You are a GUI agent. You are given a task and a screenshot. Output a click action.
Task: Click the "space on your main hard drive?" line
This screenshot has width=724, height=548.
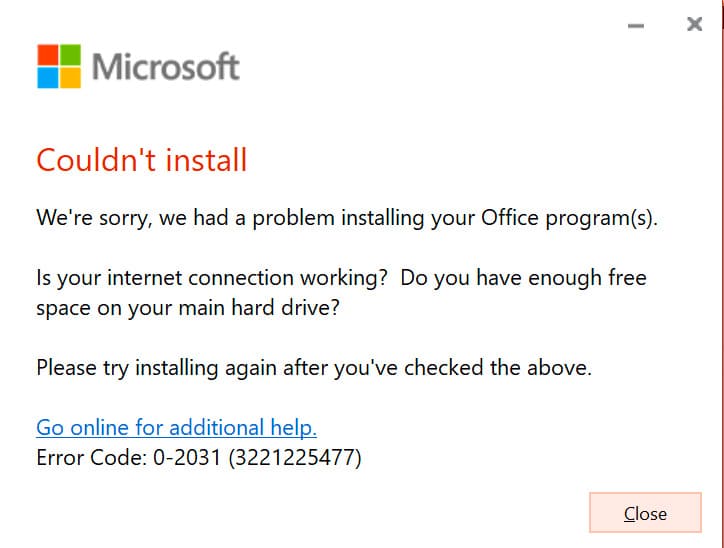point(188,308)
